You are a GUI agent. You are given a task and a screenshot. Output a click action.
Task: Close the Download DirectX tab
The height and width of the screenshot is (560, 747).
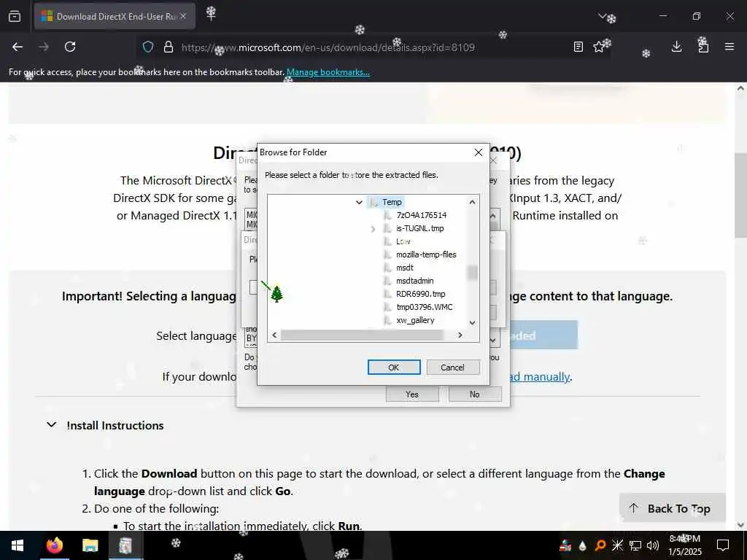point(183,16)
